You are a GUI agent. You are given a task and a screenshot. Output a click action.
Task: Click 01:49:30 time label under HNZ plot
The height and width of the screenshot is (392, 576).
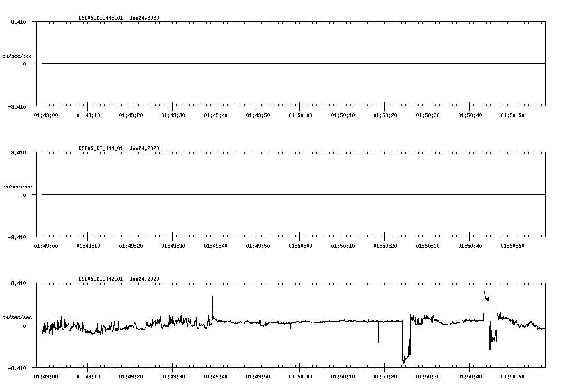(173, 377)
